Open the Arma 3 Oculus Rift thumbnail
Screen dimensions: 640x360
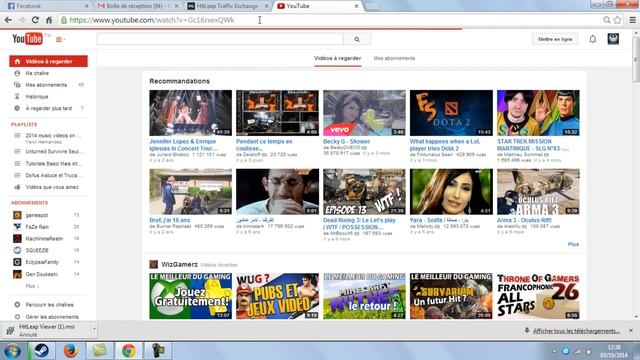538,192
